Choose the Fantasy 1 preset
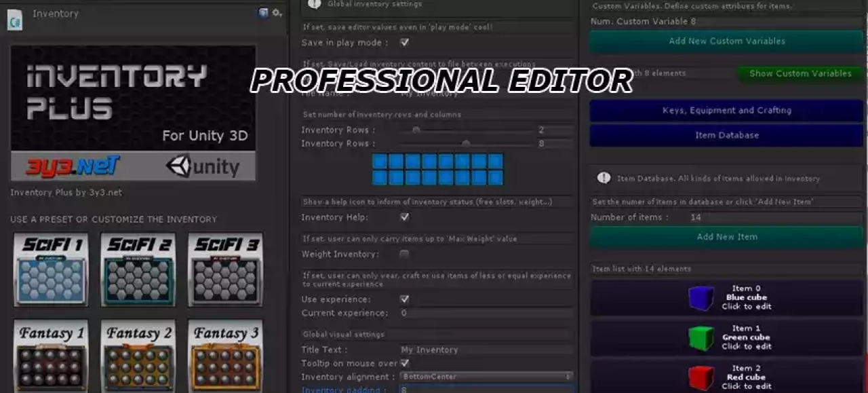 (x=51, y=356)
